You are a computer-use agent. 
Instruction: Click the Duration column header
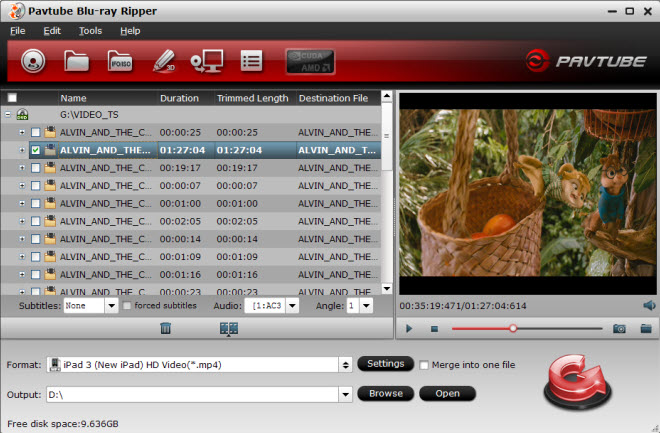[186, 98]
